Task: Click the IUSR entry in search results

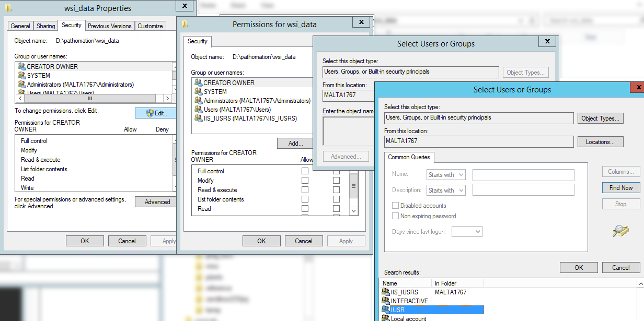Action: click(398, 310)
